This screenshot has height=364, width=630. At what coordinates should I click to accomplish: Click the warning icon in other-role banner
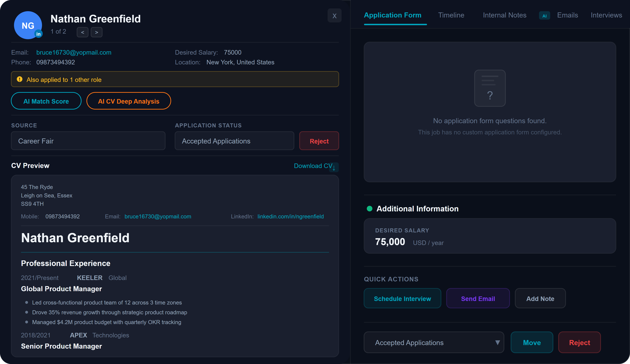point(19,79)
